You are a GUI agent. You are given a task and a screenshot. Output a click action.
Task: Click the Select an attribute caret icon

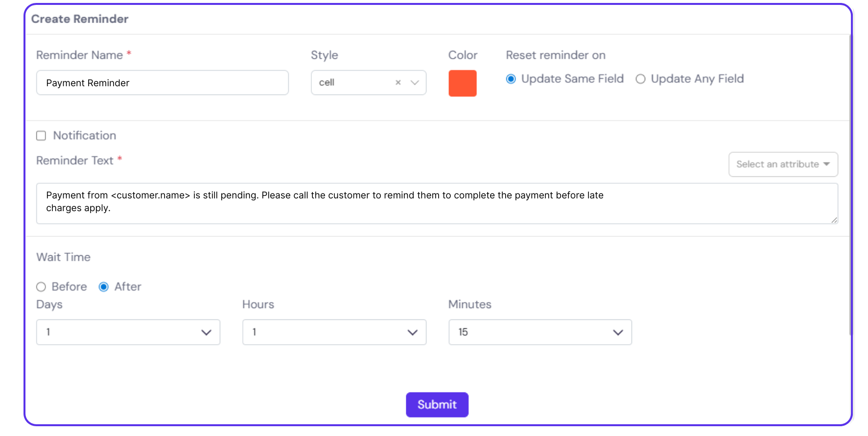pyautogui.click(x=826, y=164)
